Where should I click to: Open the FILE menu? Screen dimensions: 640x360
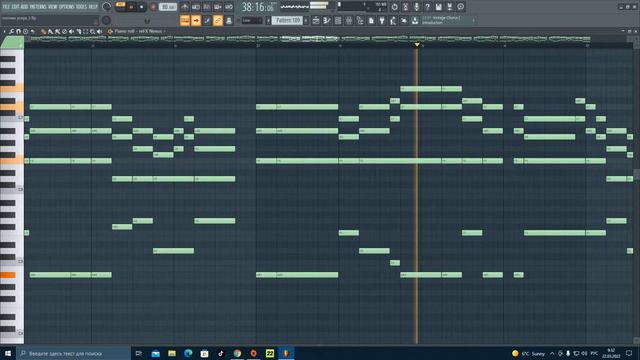coord(6,7)
